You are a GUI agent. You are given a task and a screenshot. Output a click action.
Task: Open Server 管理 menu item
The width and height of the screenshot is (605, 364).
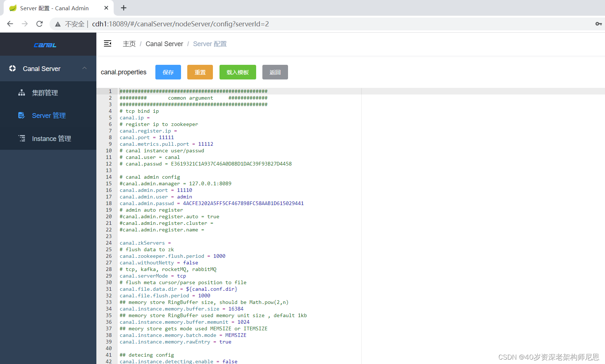click(x=48, y=115)
